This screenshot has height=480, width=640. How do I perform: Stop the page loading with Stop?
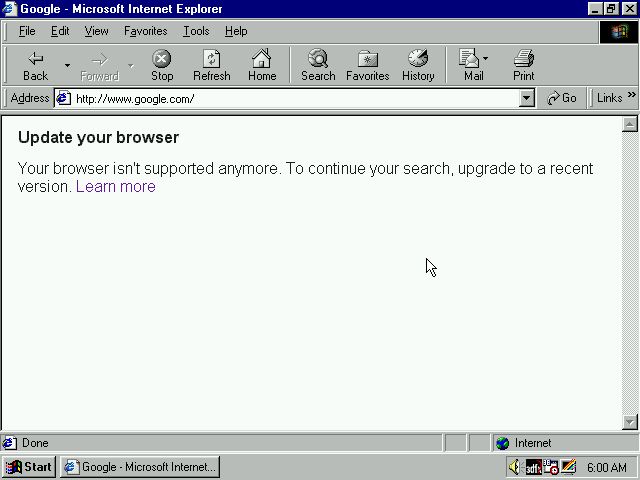[162, 65]
